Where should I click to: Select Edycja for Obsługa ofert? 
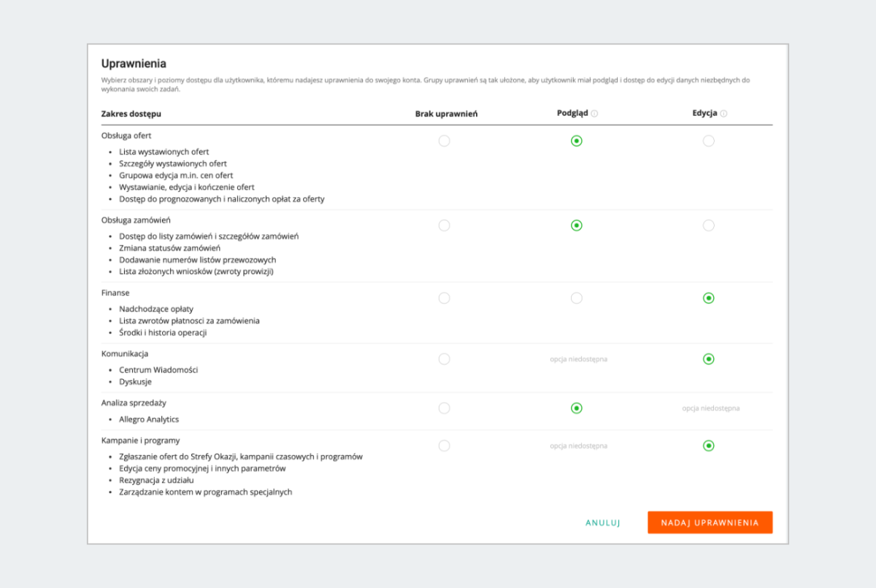pos(708,141)
